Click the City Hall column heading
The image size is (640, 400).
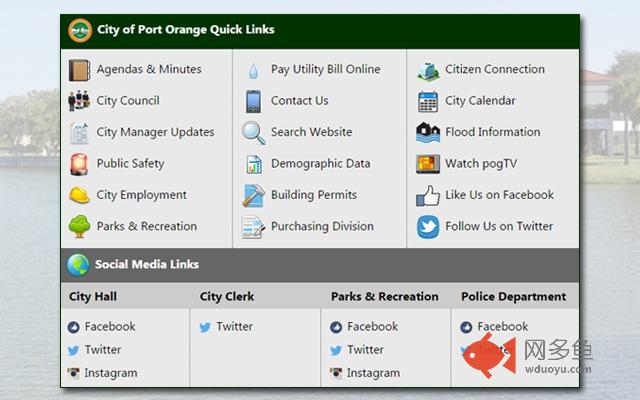pos(93,297)
